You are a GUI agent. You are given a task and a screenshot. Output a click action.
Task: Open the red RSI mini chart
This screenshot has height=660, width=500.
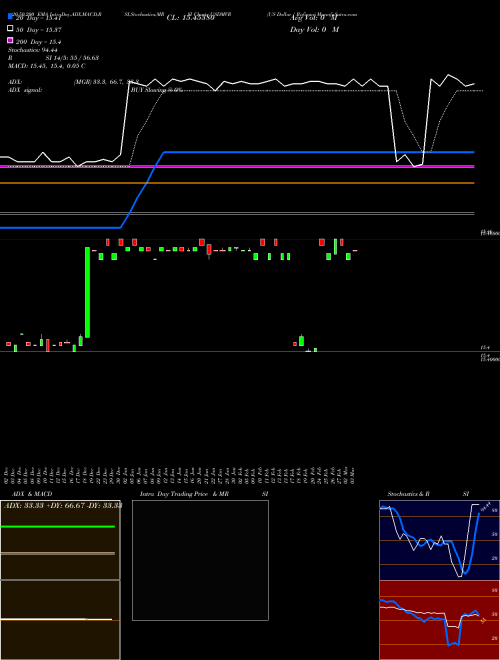point(439,620)
